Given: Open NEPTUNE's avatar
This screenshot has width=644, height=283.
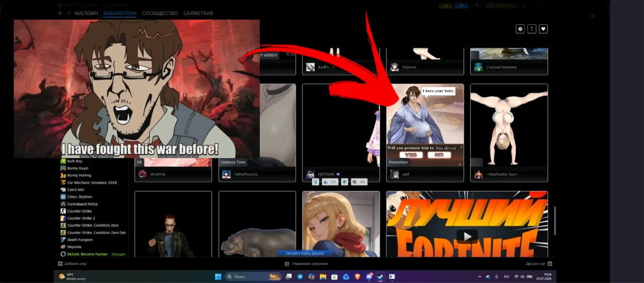Looking at the screenshot, I should [310, 174].
